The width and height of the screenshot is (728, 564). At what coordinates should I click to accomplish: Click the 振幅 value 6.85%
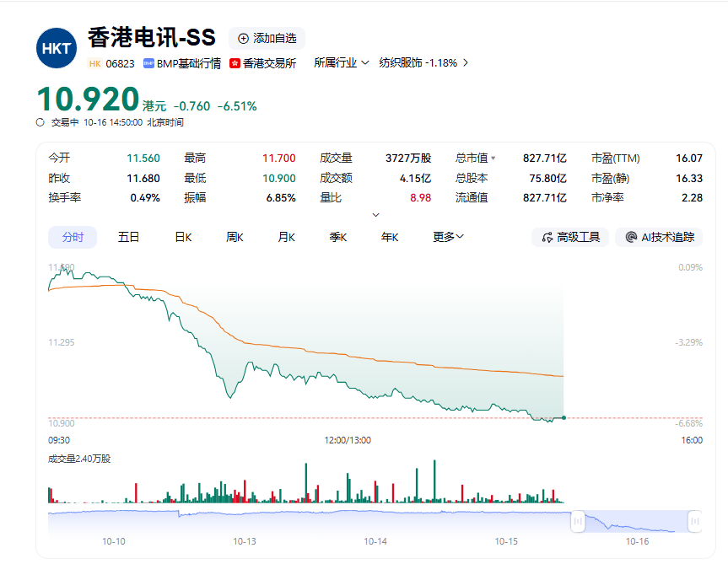pos(281,198)
